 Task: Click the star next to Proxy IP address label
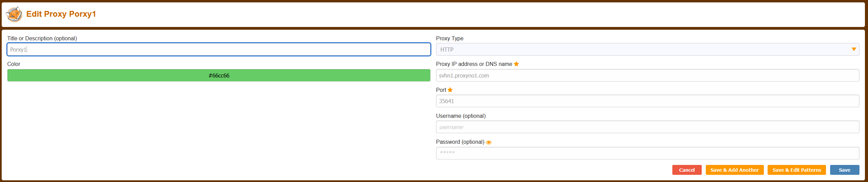tap(516, 64)
